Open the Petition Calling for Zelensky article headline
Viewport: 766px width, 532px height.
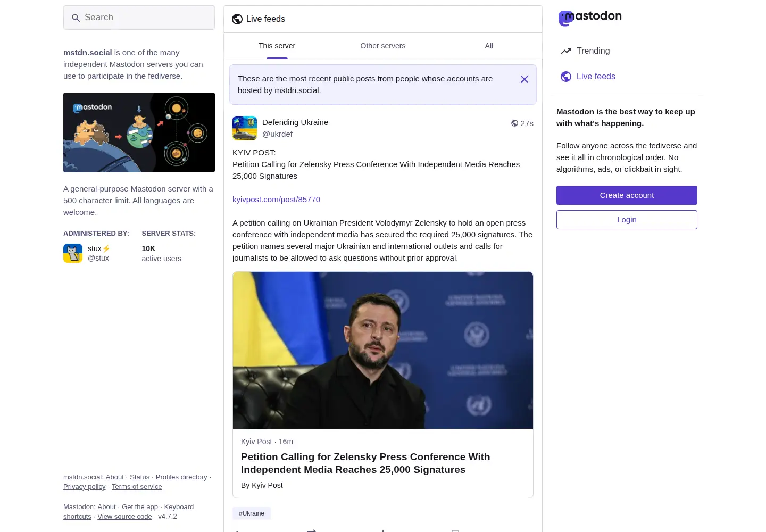(365, 463)
